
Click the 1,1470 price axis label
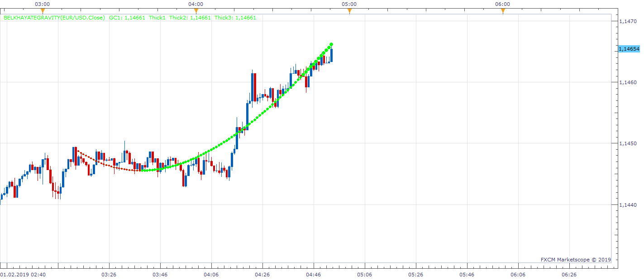[x=628, y=21]
